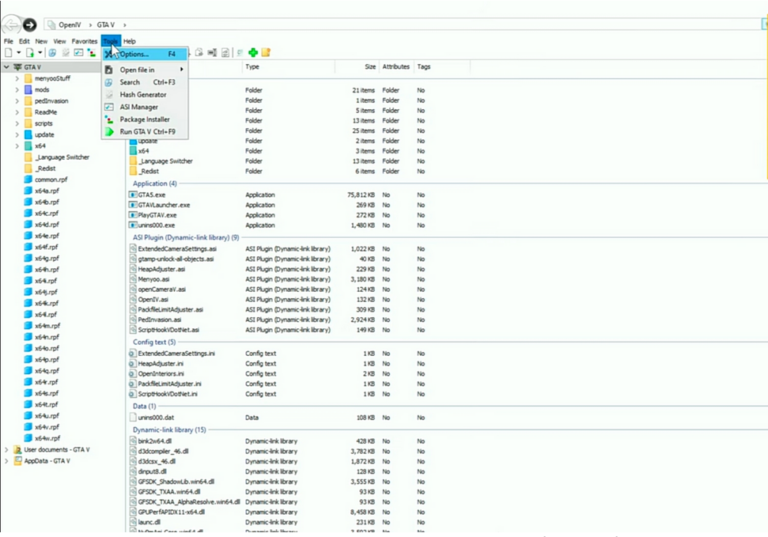768x537 pixels.
Task: Collapse the GTA V root tree node
Action: pyautogui.click(x=6, y=67)
